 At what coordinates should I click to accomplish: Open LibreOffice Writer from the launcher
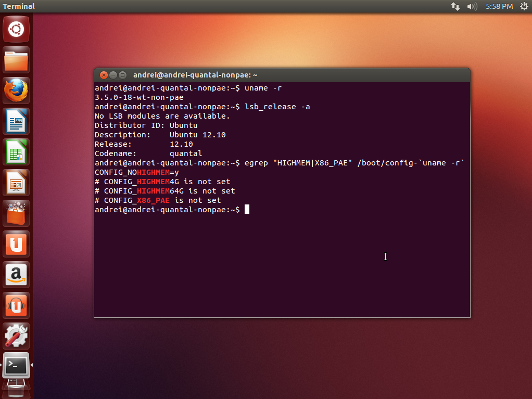(16, 121)
